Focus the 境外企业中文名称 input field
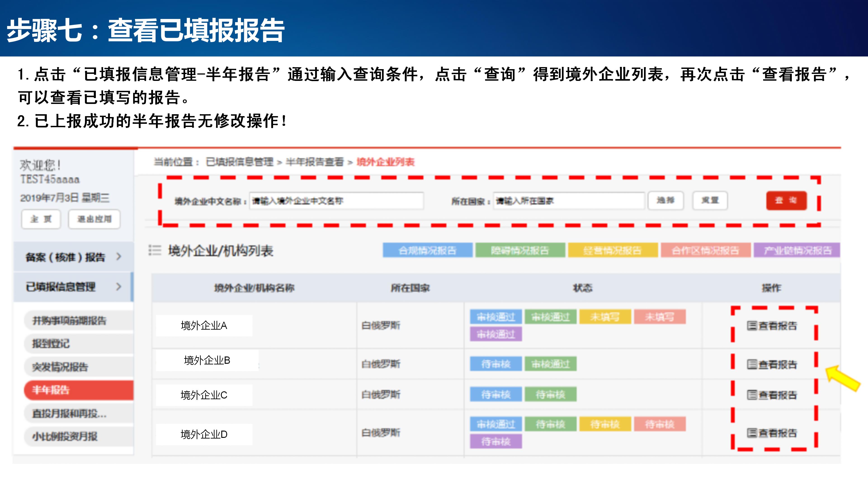This screenshot has height=488, width=868. pyautogui.click(x=336, y=201)
